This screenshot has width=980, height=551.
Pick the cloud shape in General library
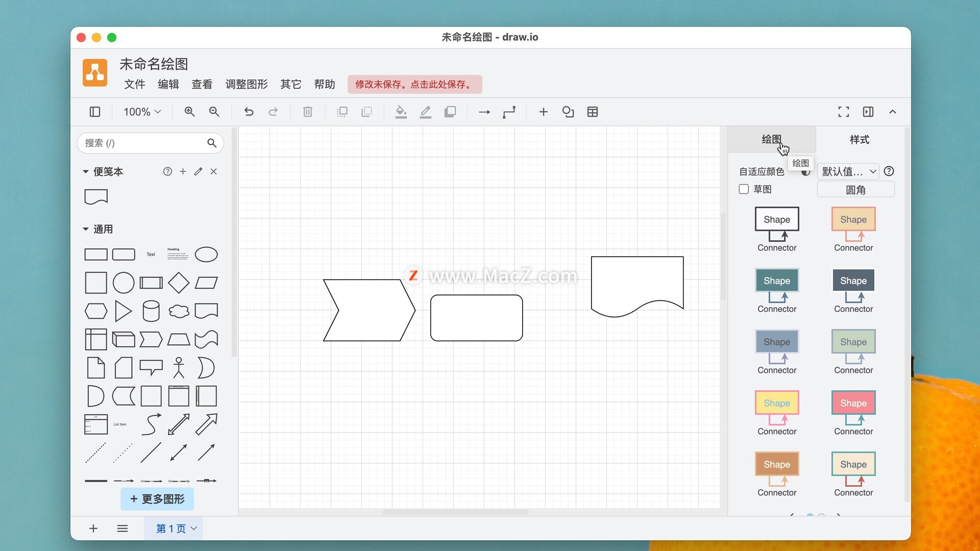pyautogui.click(x=179, y=311)
